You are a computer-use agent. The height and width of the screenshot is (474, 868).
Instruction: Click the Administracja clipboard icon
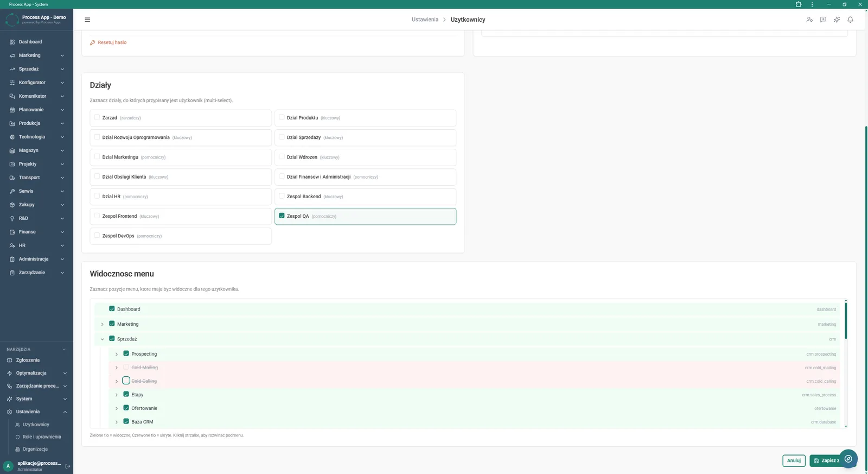point(12,259)
